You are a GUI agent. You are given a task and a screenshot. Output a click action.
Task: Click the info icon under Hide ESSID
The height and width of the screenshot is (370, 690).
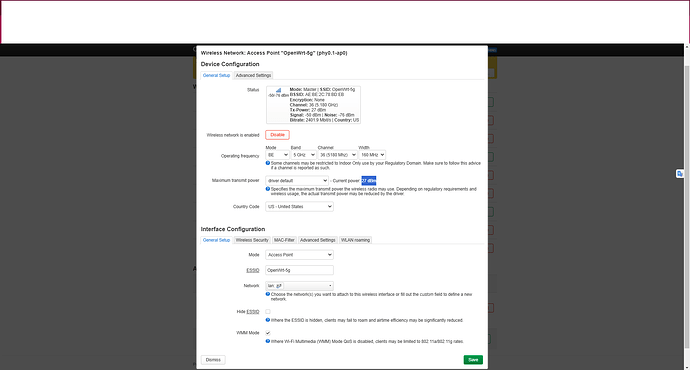[x=268, y=320]
